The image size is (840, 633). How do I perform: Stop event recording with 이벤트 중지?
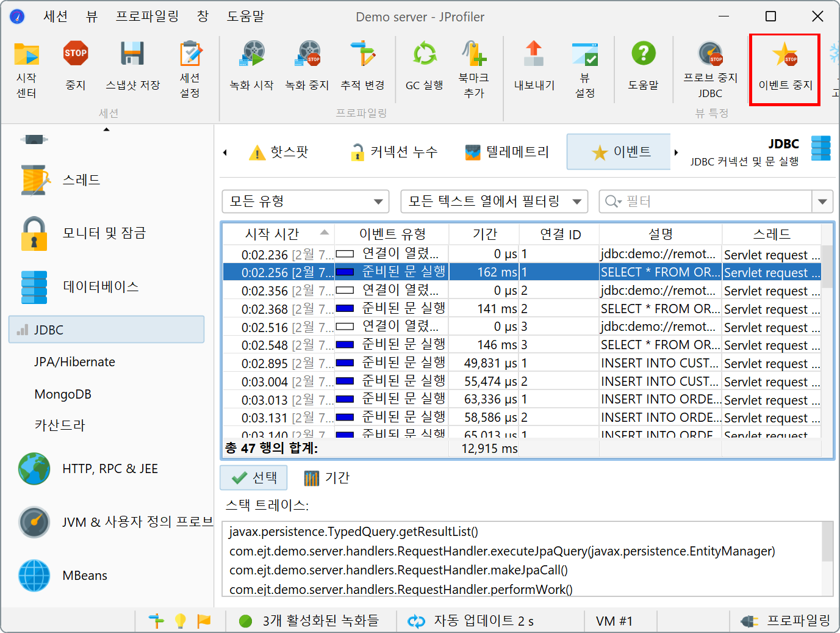tap(785, 69)
